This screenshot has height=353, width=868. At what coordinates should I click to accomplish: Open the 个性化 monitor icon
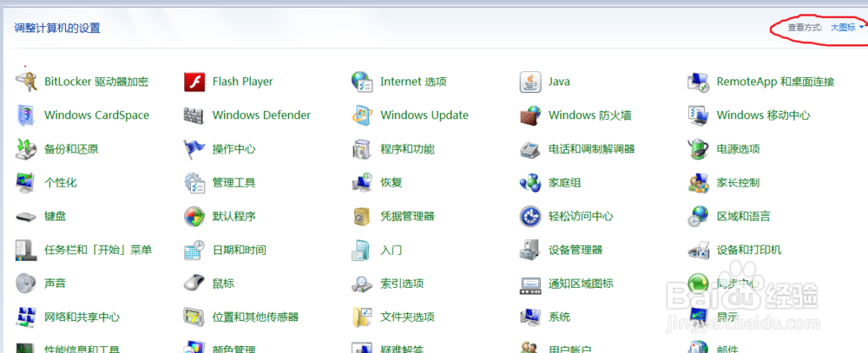pyautogui.click(x=26, y=183)
